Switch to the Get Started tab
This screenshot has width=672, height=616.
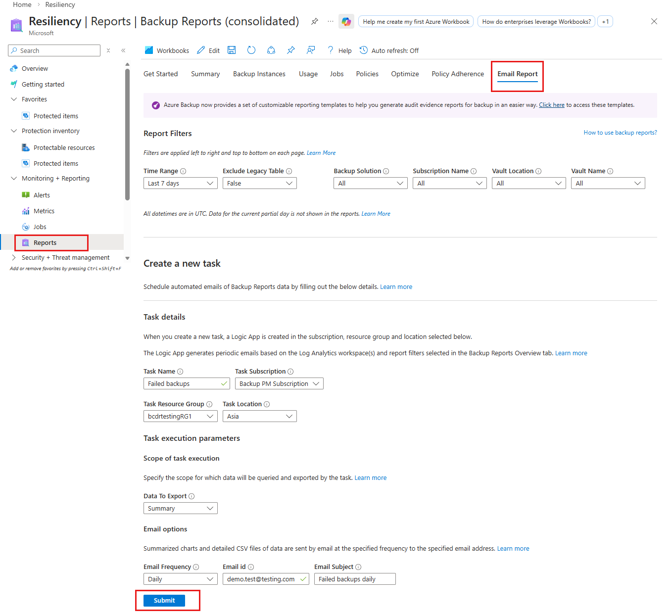161,74
